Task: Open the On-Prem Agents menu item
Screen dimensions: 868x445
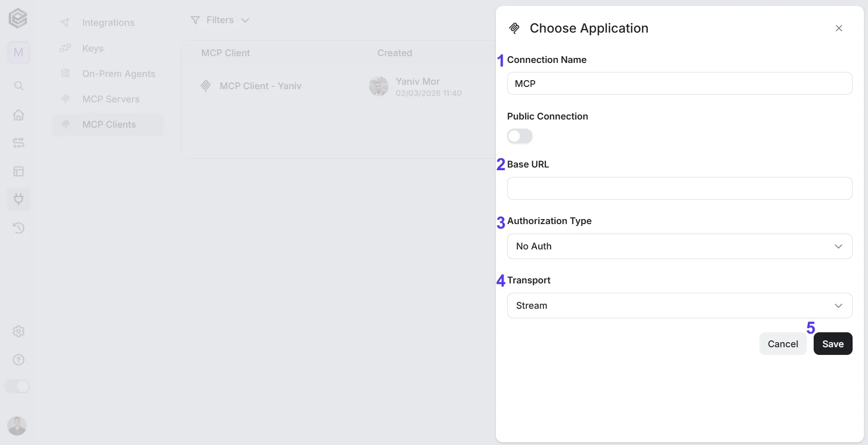Action: click(x=108, y=74)
